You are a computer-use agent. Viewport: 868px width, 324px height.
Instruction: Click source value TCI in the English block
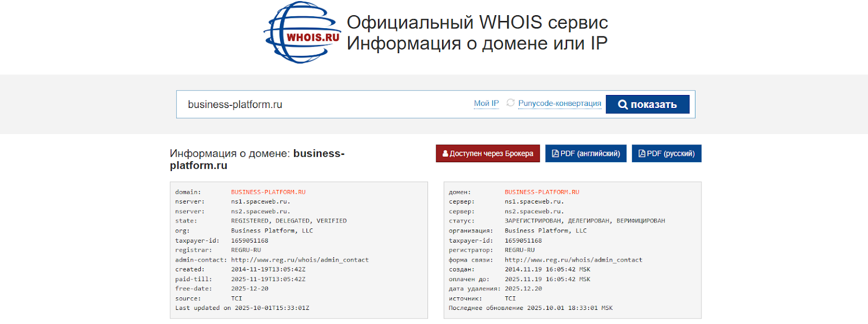237,298
